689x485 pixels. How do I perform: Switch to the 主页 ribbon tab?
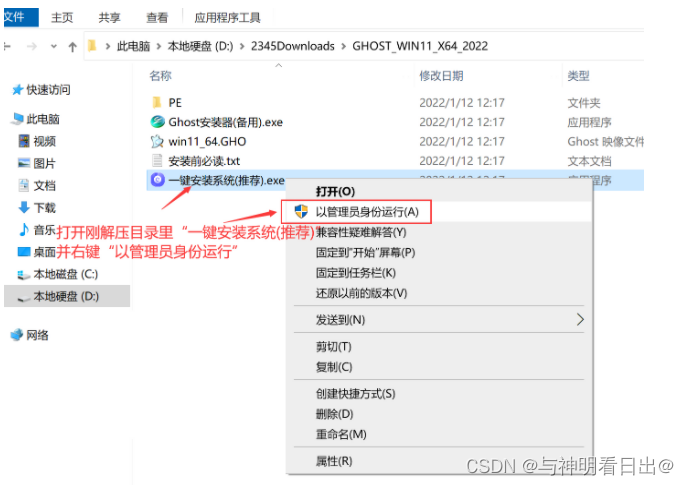(x=62, y=18)
